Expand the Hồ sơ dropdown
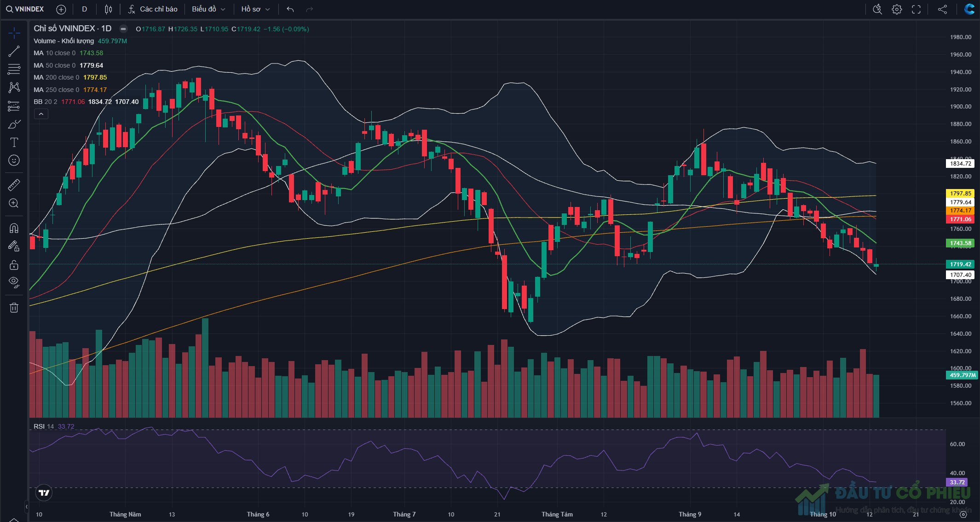 [x=255, y=9]
